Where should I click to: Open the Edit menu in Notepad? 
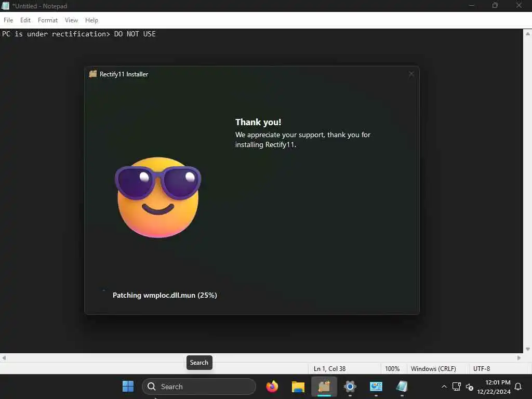click(x=25, y=20)
